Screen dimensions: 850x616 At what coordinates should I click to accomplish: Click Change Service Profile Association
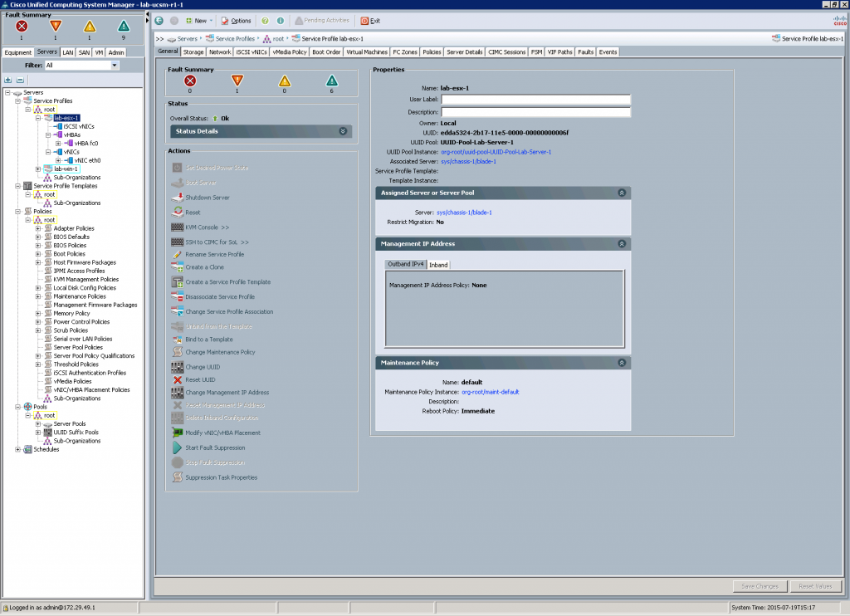[x=229, y=312]
